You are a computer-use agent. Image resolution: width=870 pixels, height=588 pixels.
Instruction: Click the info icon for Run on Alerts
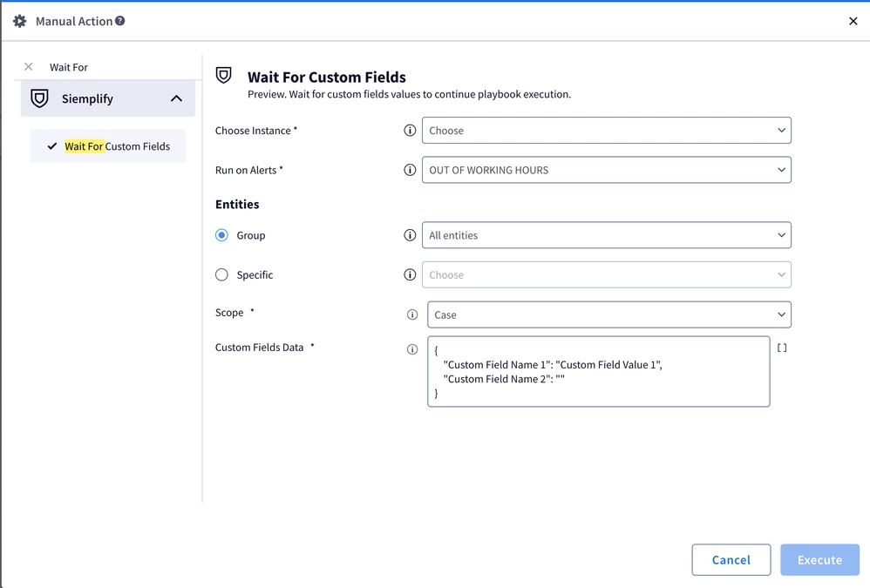pos(410,170)
